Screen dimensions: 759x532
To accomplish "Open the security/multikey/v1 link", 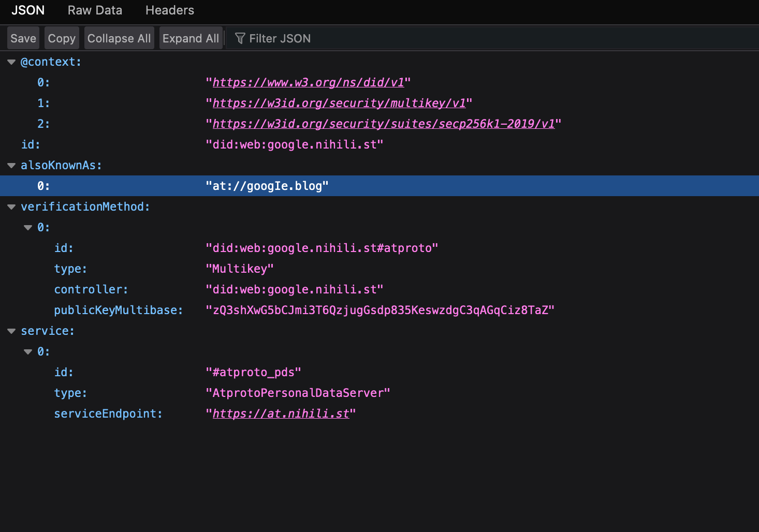I will [x=339, y=104].
